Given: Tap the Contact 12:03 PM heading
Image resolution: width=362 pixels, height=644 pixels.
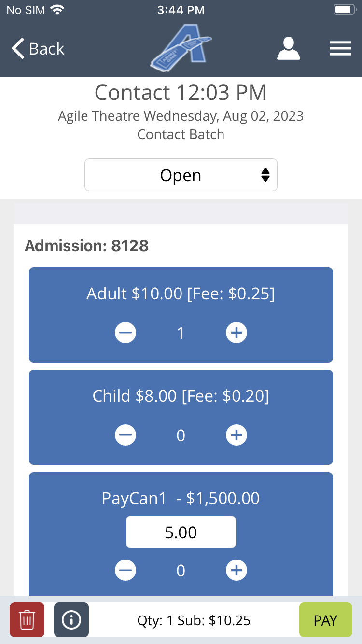Looking at the screenshot, I should click(x=181, y=92).
